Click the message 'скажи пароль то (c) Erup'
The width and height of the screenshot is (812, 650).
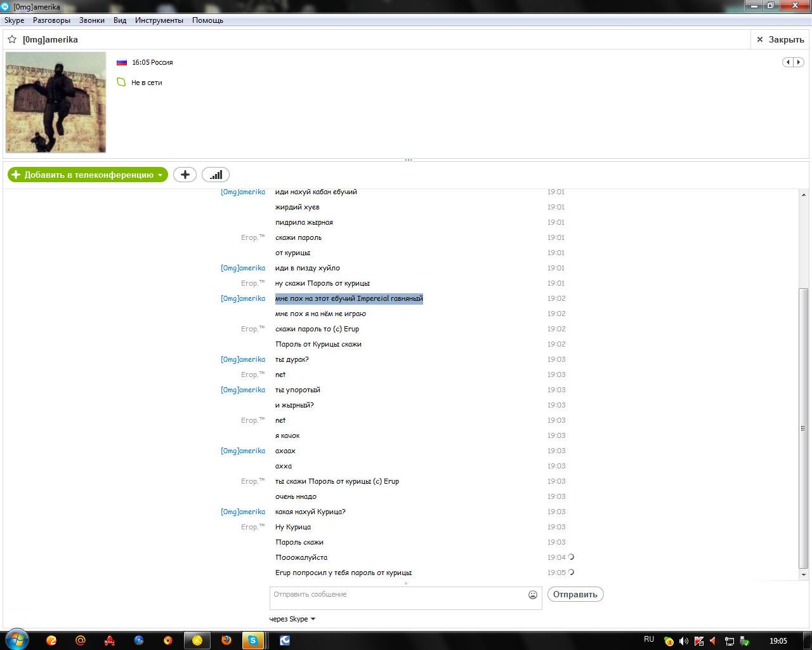(x=317, y=329)
